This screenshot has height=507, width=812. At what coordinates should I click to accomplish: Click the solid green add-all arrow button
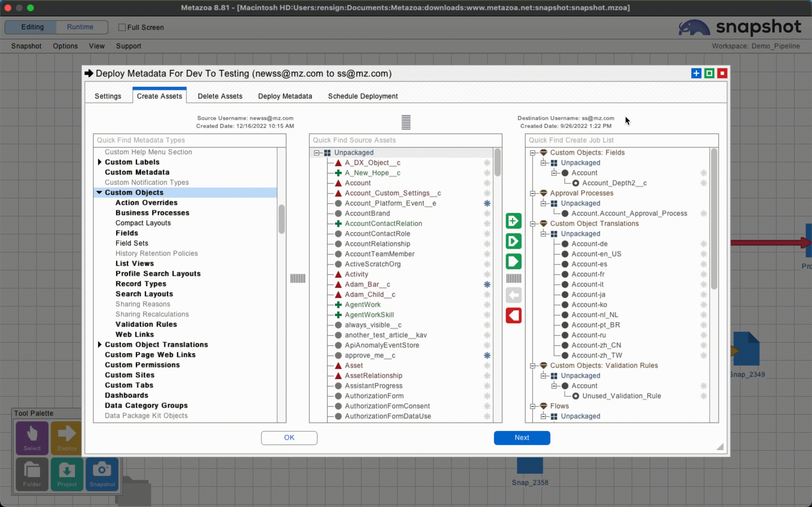[513, 262]
